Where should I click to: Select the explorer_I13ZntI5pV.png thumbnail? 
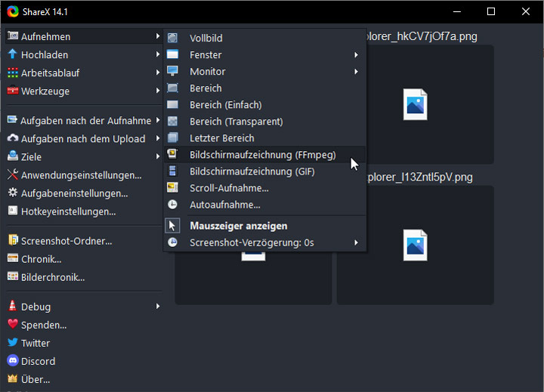pyautogui.click(x=416, y=245)
